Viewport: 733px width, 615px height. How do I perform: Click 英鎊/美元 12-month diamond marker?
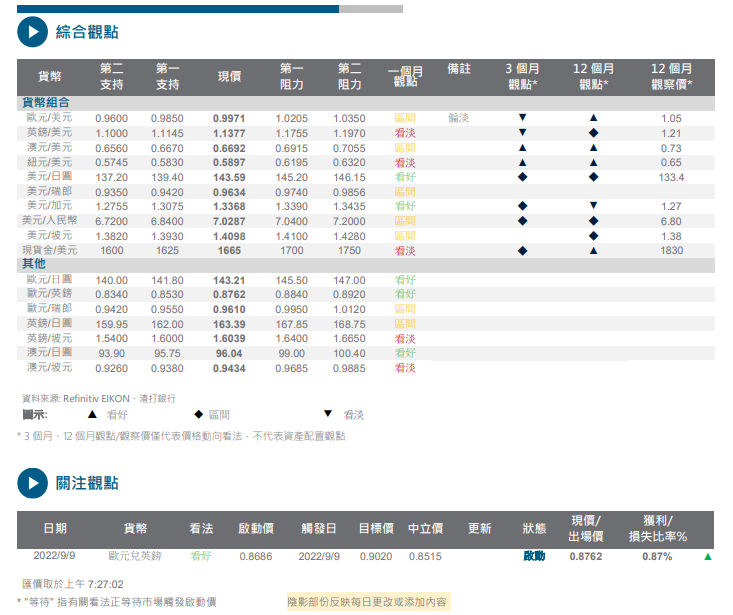pyautogui.click(x=593, y=133)
